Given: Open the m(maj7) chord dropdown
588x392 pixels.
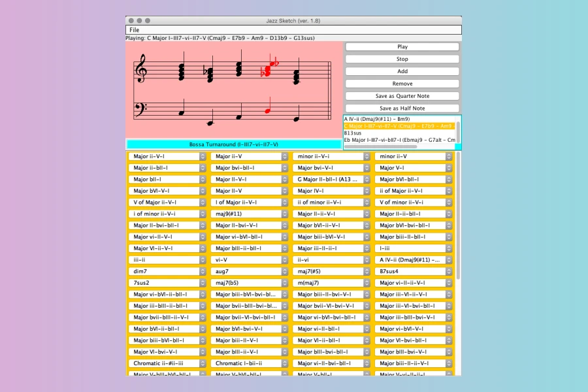Looking at the screenshot, I should pyautogui.click(x=331, y=283).
